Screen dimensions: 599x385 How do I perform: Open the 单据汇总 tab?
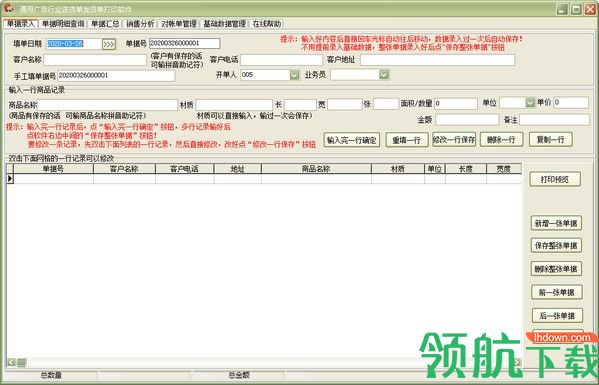[105, 24]
